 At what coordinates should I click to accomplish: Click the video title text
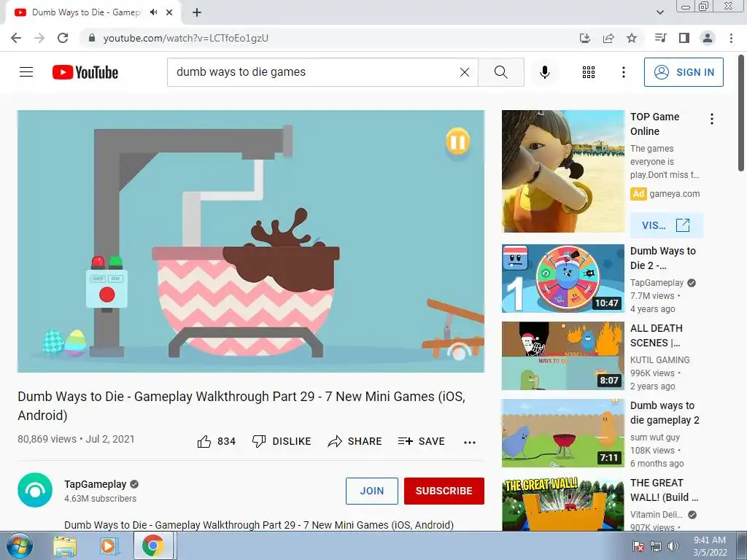pos(241,405)
